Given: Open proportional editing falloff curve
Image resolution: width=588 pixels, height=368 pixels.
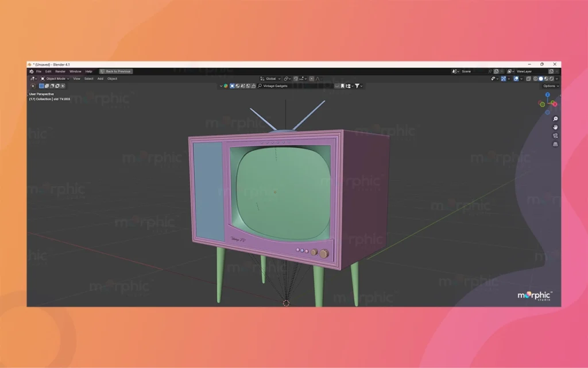Looking at the screenshot, I should point(318,79).
